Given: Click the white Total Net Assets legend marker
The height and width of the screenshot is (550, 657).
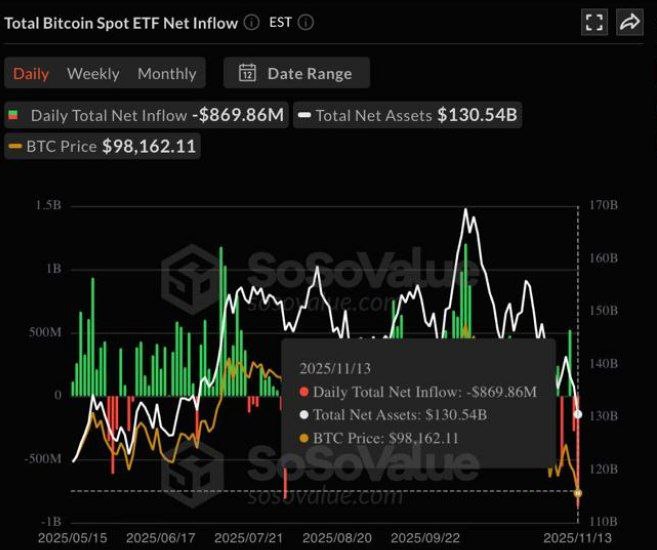Looking at the screenshot, I should 302,115.
